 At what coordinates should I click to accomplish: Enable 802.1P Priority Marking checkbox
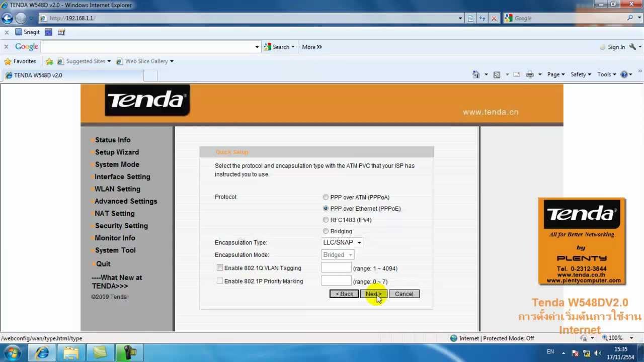tap(220, 281)
